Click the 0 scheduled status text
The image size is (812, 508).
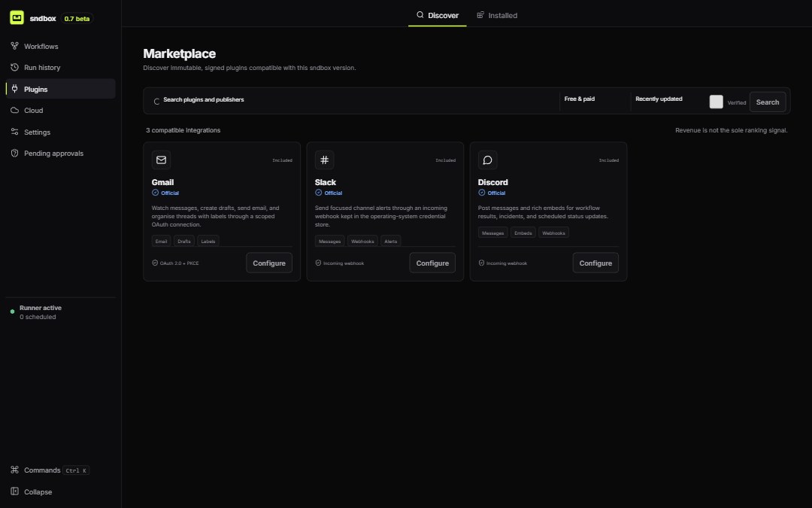coord(38,317)
